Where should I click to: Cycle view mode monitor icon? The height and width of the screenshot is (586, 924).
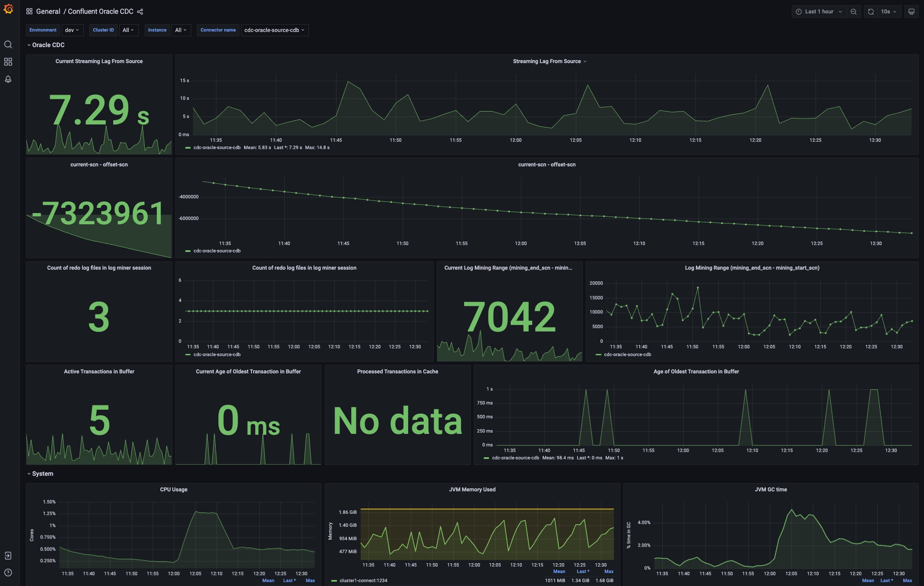pos(911,12)
